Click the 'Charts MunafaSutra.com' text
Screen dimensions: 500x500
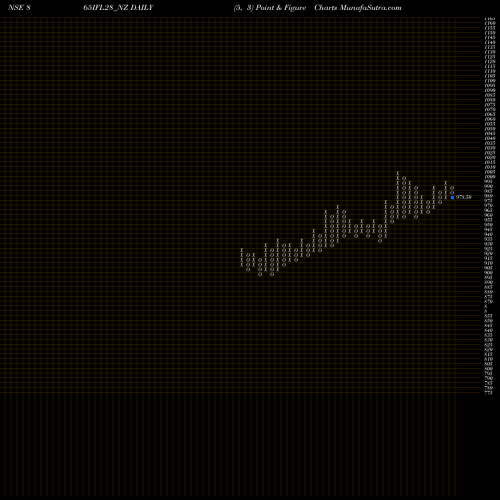click(x=358, y=8)
